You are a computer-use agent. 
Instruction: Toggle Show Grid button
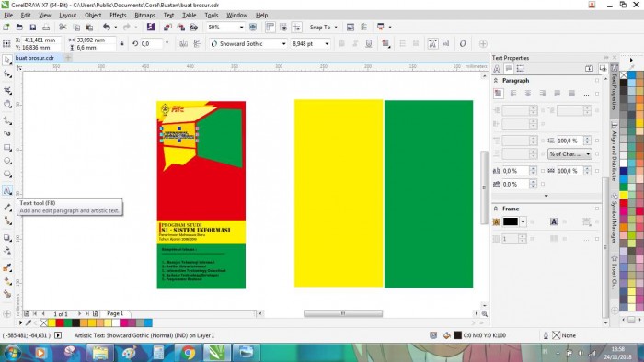click(283, 27)
